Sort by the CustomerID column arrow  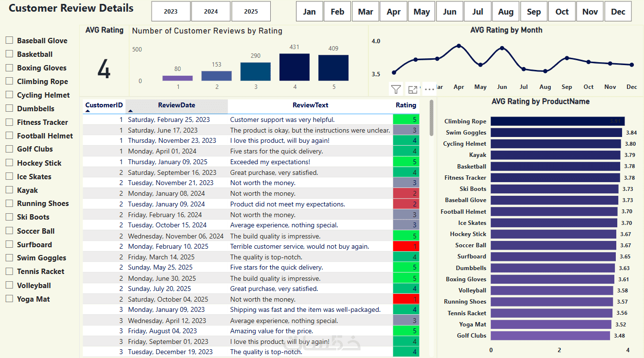click(x=88, y=111)
